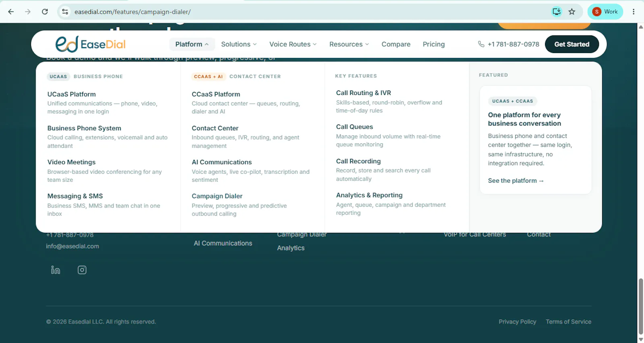This screenshot has width=644, height=343.
Task: Open the Pricing nav item
Action: click(x=433, y=44)
